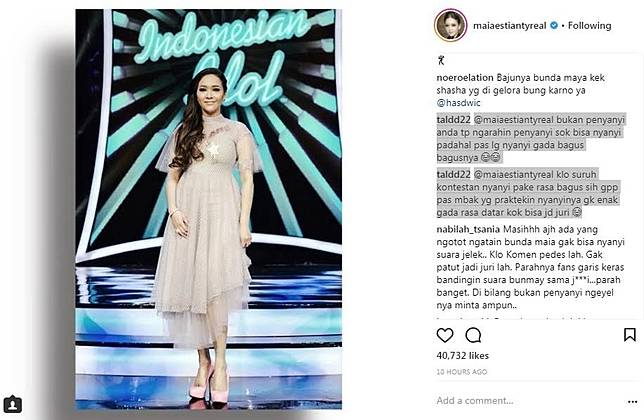Viewport: 644px width, 420px height.
Task: Open nabilah_tsania commenter profile
Action: [468, 229]
